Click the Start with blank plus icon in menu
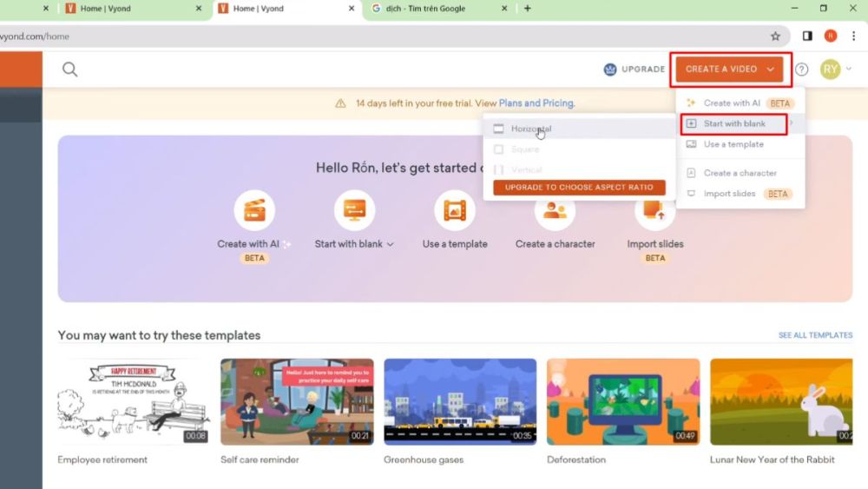Image resolution: width=868 pixels, height=489 pixels. (x=692, y=123)
